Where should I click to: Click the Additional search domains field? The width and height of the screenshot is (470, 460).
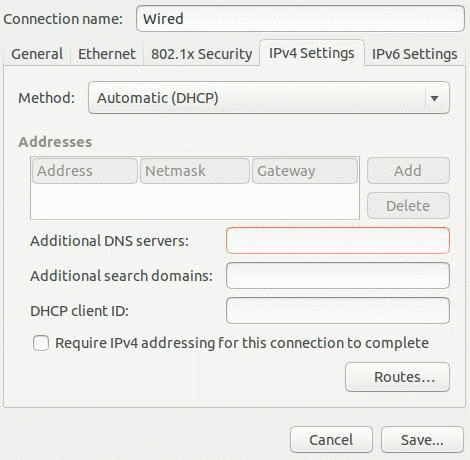[338, 276]
